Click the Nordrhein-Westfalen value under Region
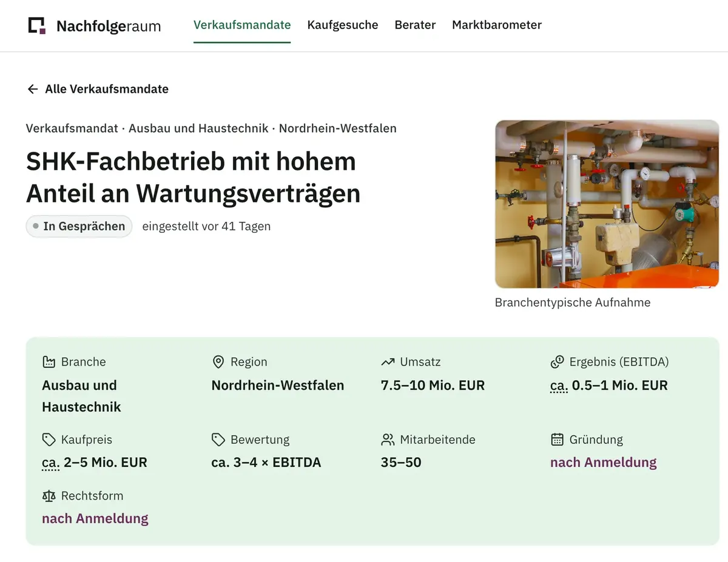The width and height of the screenshot is (728, 562). (278, 386)
